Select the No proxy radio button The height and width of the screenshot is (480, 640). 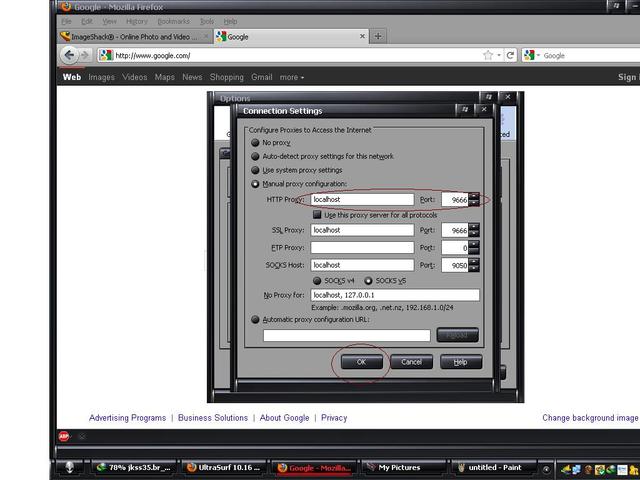255,142
